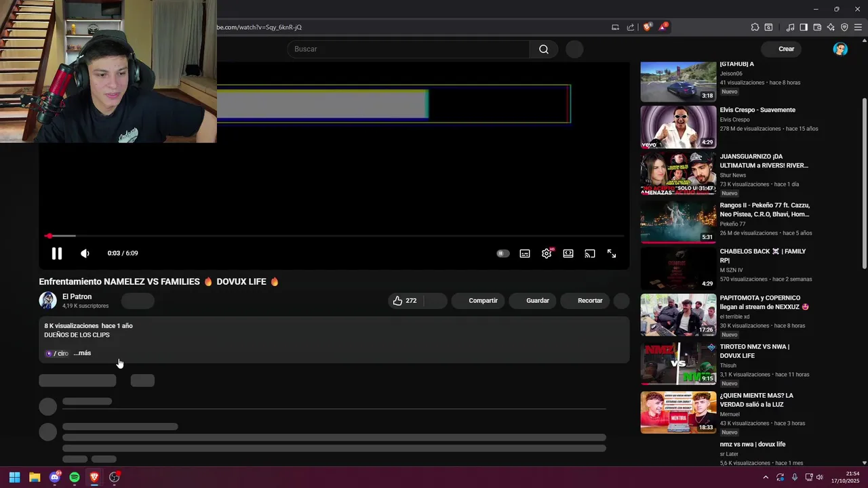Open nmz vs nwa | dovux life title
This screenshot has width=868, height=488.
[x=753, y=444]
